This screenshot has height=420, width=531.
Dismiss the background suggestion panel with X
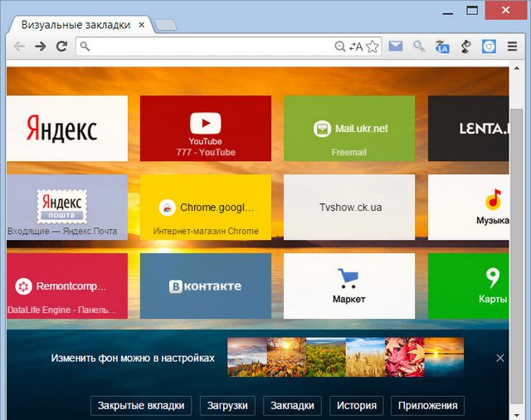coord(499,358)
